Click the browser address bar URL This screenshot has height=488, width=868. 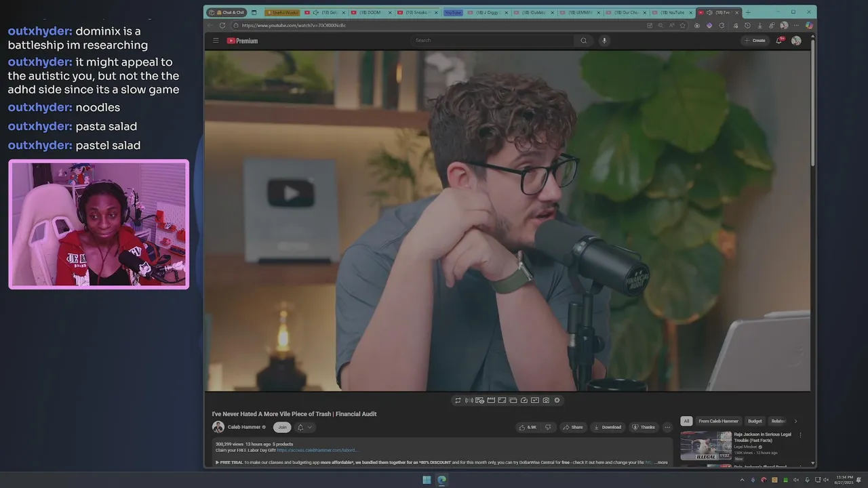point(294,26)
